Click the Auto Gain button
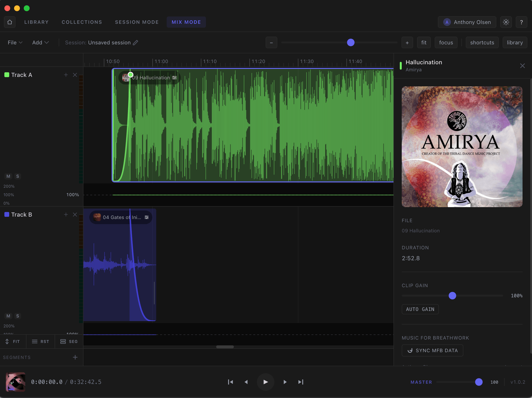 tap(420, 309)
